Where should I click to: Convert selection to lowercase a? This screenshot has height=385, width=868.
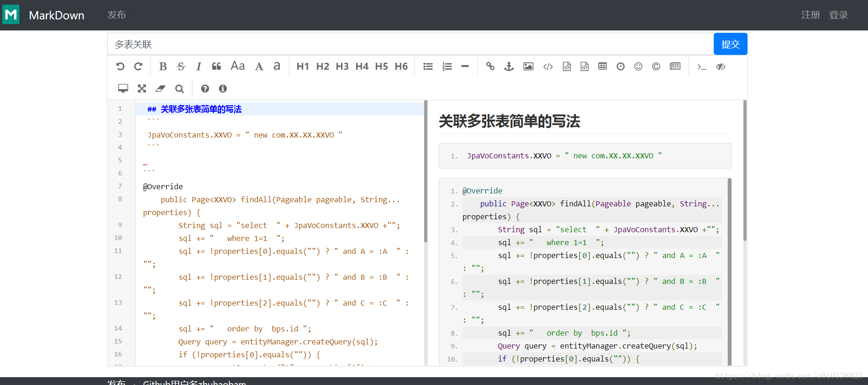click(277, 66)
